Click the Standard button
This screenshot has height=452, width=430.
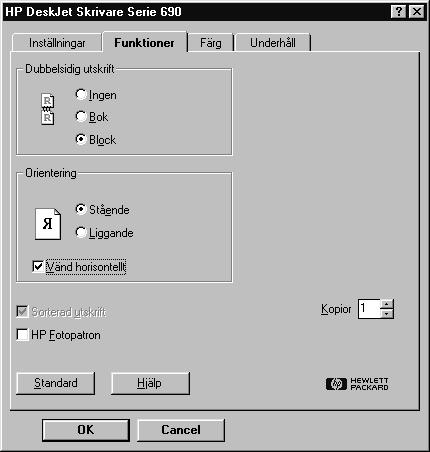tap(56, 383)
